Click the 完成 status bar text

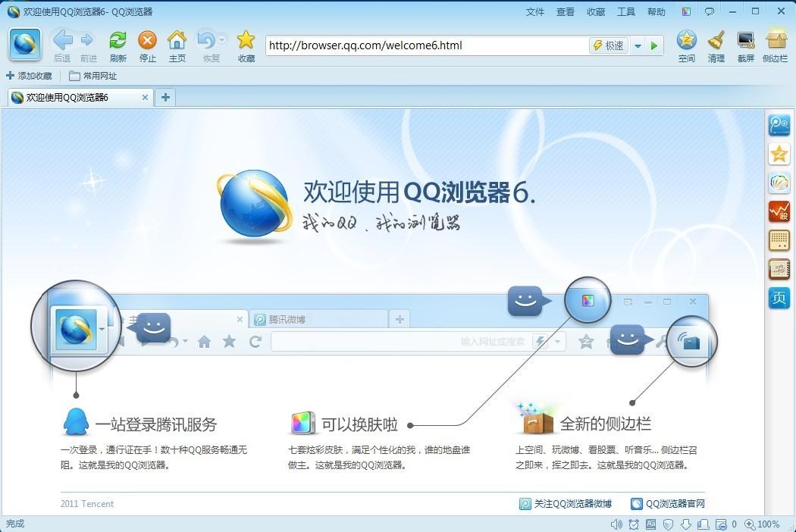pos(14,524)
